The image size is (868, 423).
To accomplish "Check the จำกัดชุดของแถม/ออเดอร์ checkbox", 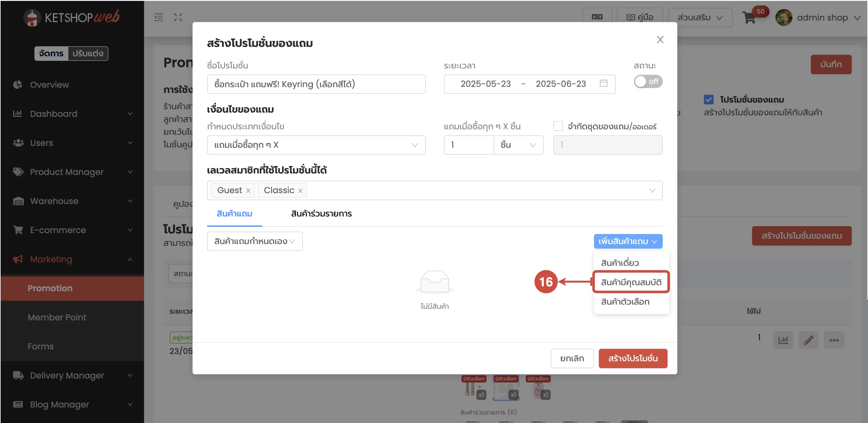I will tap(558, 126).
